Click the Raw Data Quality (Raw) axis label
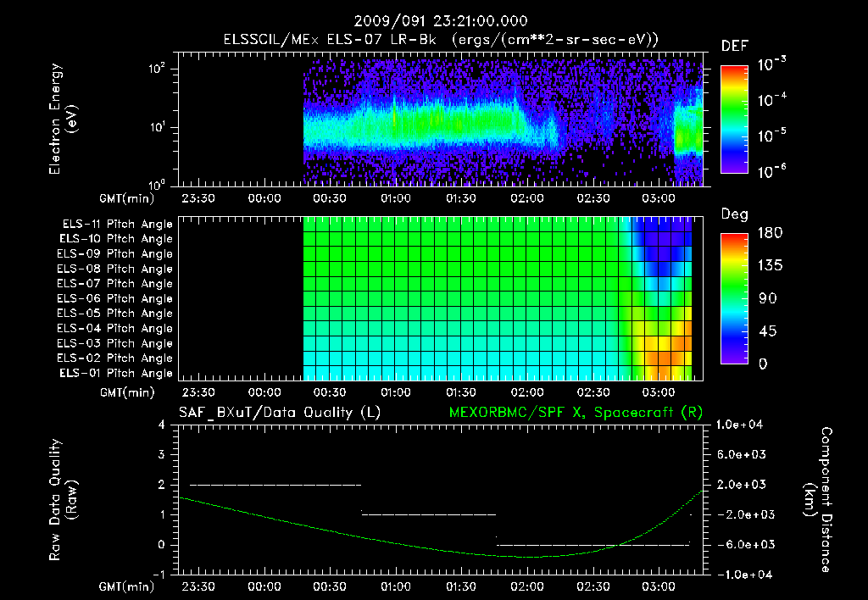 pos(63,500)
